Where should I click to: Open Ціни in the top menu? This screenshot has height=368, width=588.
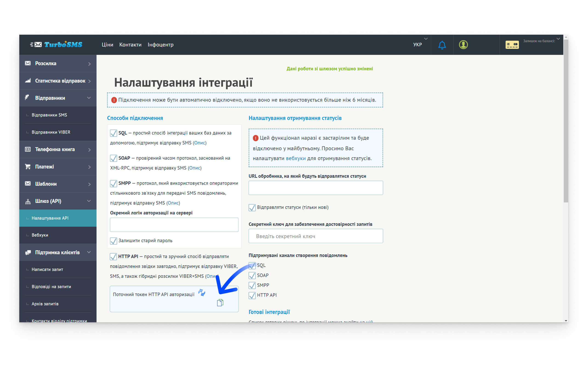click(107, 45)
